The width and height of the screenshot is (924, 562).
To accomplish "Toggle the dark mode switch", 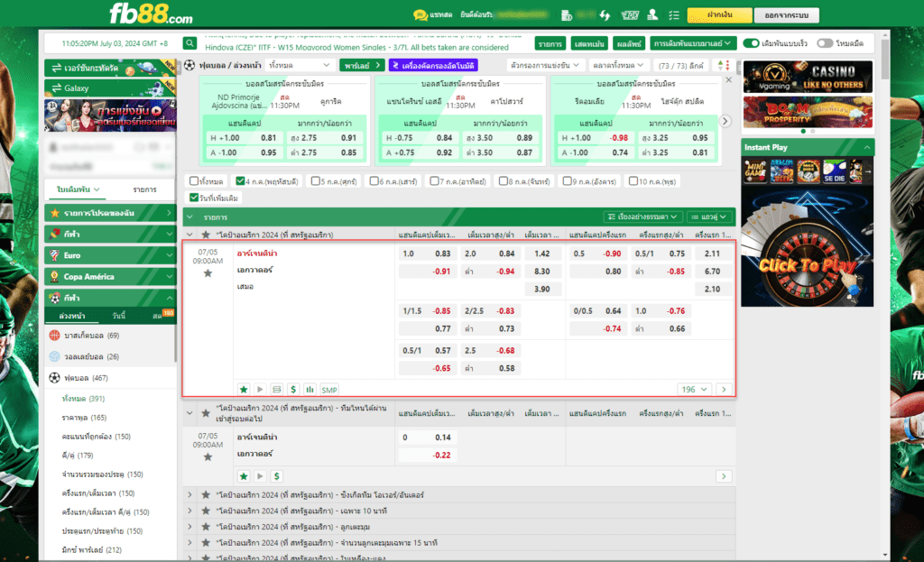I will [825, 43].
